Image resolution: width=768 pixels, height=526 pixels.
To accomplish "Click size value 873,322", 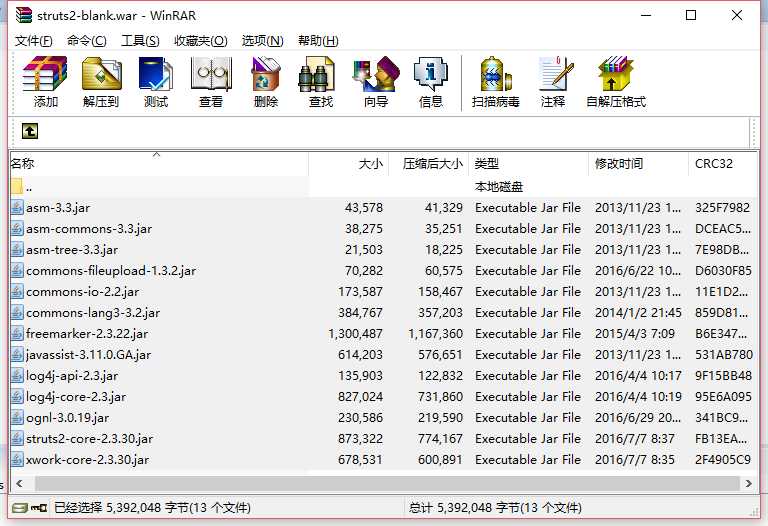I will [360, 438].
